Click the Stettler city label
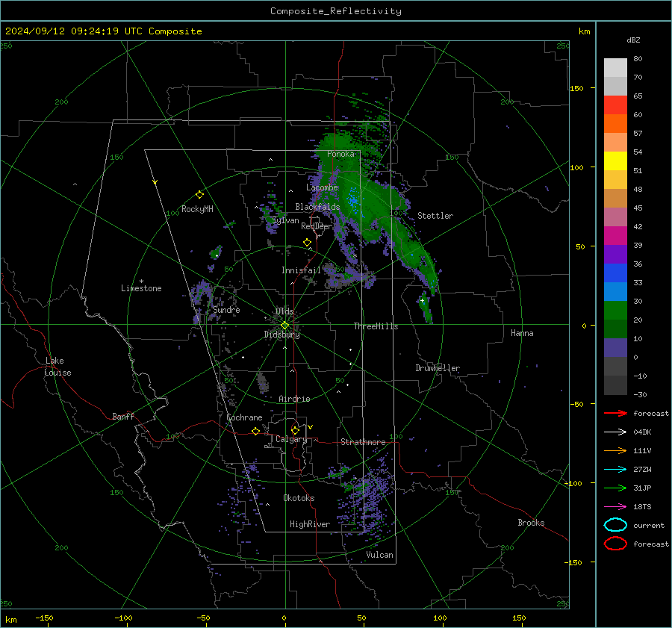Screen dimensions: 672x628 (435, 216)
